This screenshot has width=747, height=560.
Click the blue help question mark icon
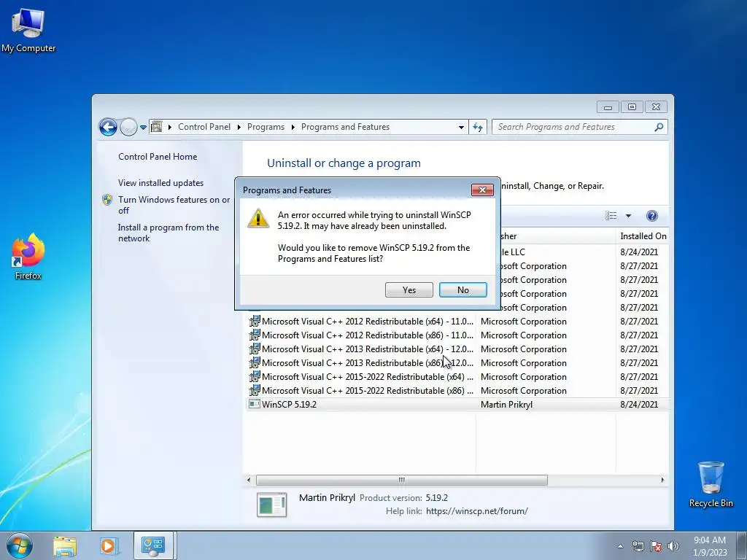point(651,216)
